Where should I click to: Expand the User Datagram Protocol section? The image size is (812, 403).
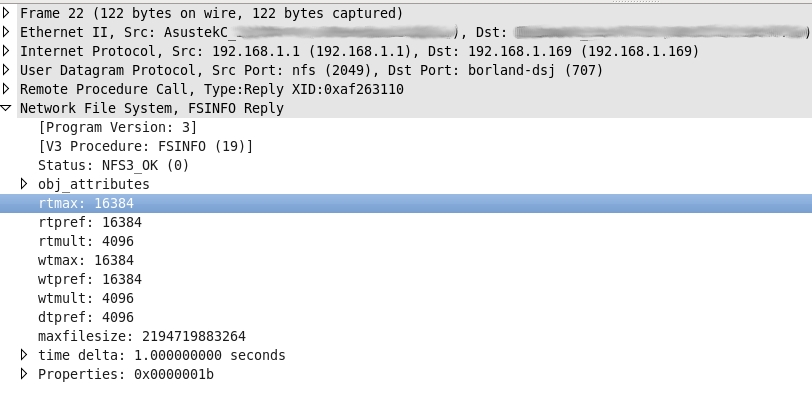(x=6, y=70)
